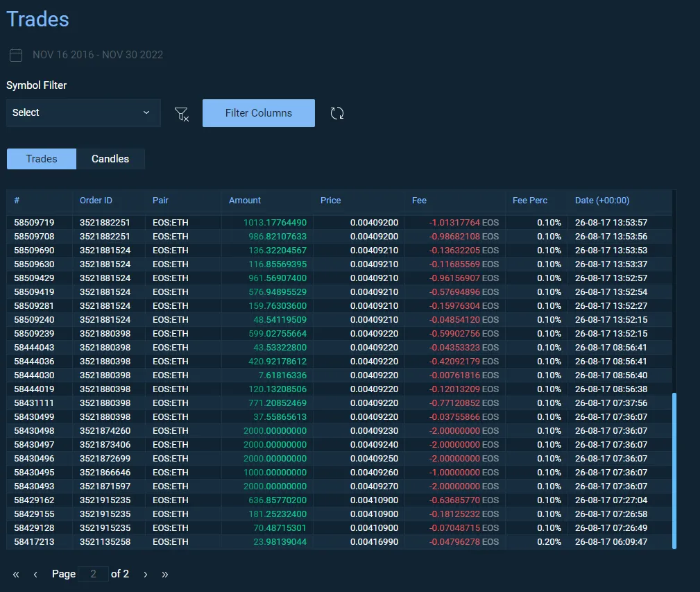Click the refresh arrows icon

[x=337, y=114]
